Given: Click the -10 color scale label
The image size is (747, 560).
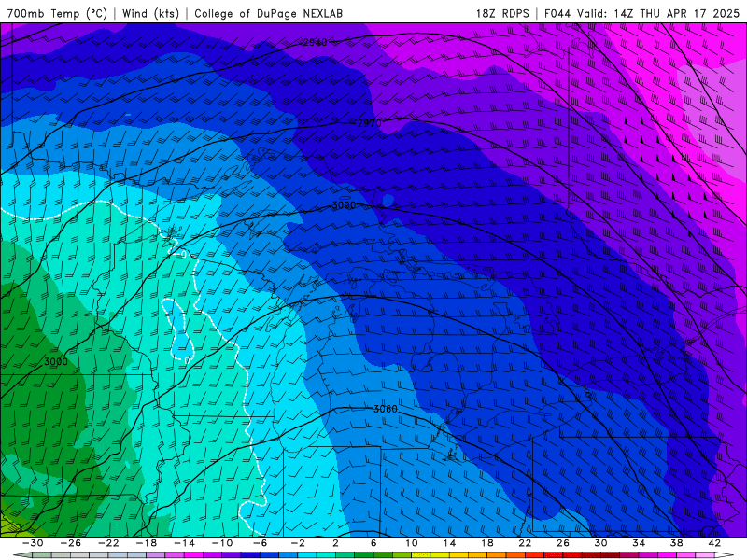Looking at the screenshot, I should tap(222, 543).
